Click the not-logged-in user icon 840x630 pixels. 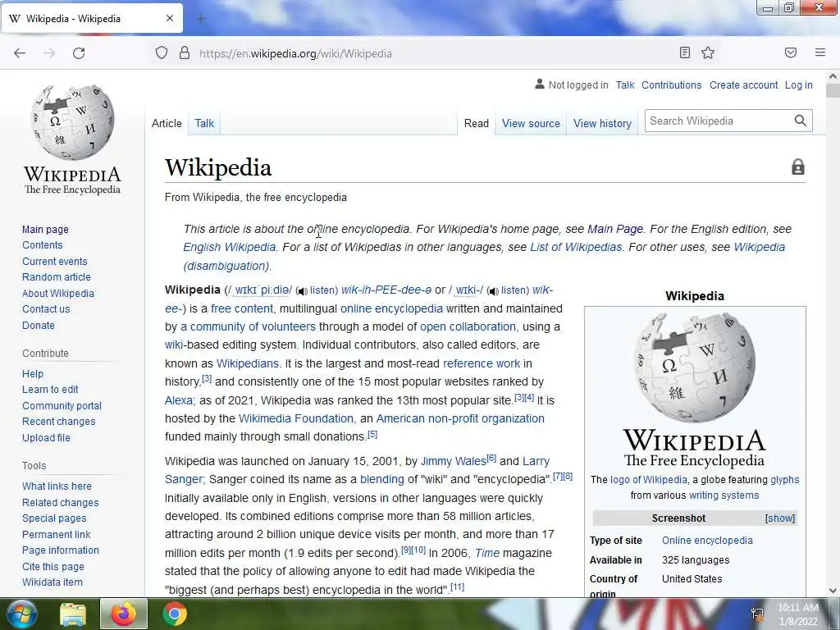[x=540, y=84]
